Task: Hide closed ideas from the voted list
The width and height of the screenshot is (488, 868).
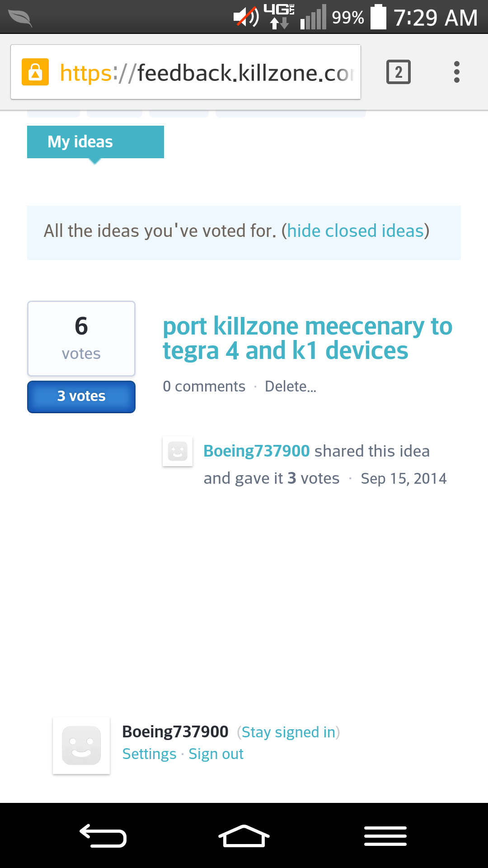Action: (x=355, y=231)
